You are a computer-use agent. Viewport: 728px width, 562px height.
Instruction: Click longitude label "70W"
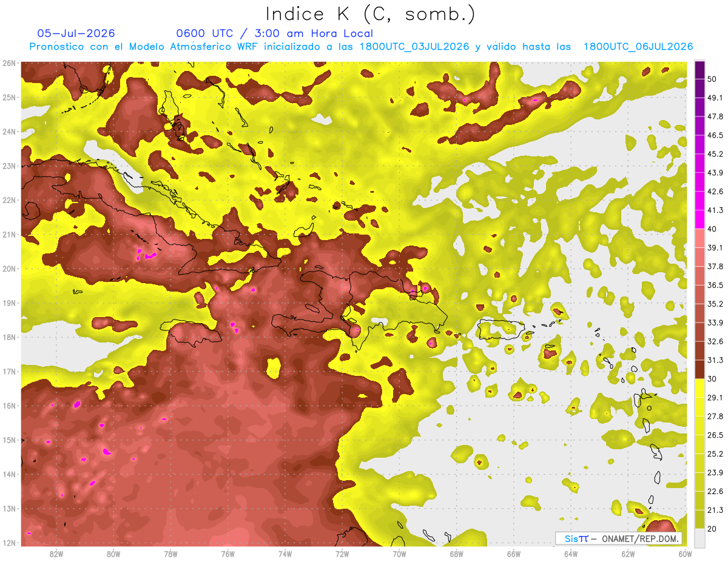[x=399, y=554]
